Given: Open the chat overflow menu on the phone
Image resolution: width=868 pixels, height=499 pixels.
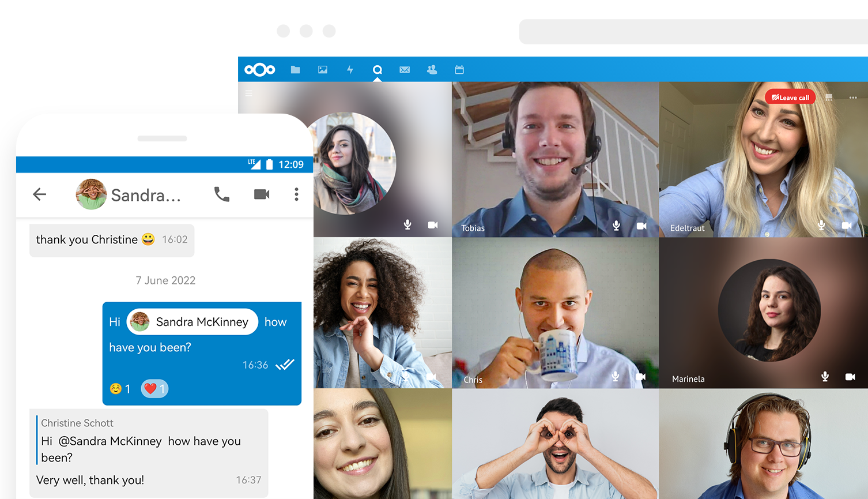Looking at the screenshot, I should tap(296, 194).
